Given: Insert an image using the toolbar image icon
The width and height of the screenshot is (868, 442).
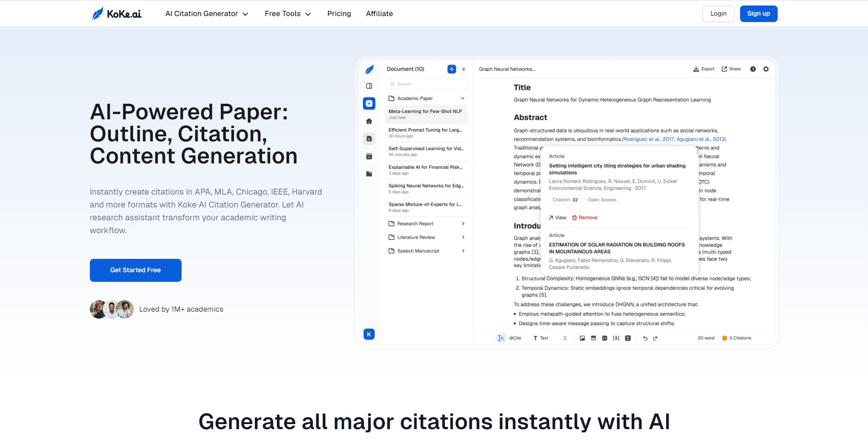Looking at the screenshot, I should click(x=582, y=338).
